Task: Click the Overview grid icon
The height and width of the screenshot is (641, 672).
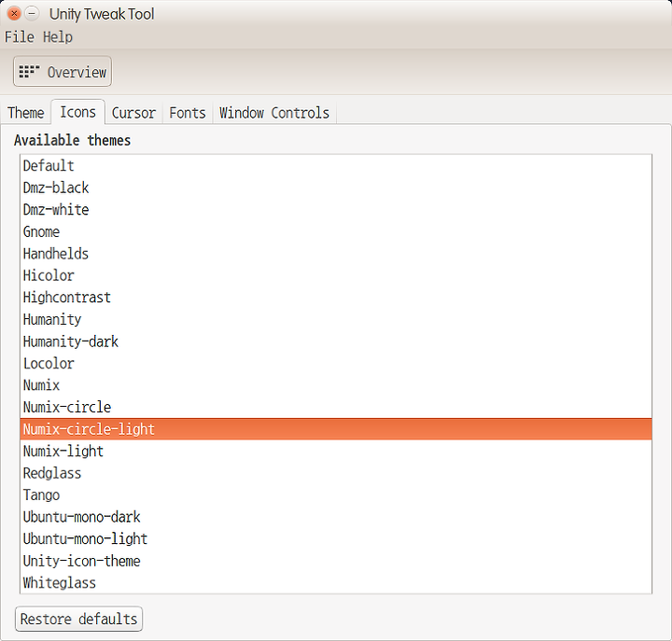Action: pos(29,72)
